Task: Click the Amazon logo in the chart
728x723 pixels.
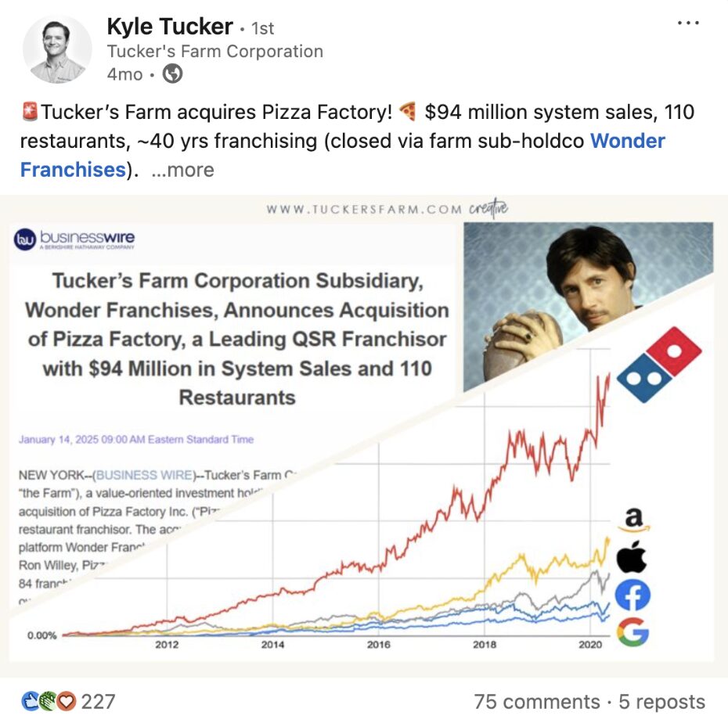Action: 633,520
